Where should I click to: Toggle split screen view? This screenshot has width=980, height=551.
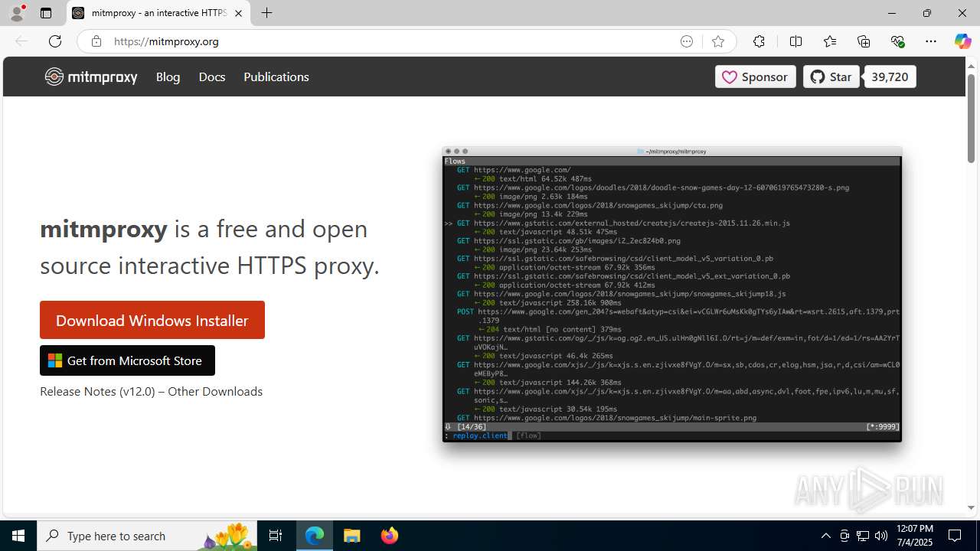tap(795, 41)
